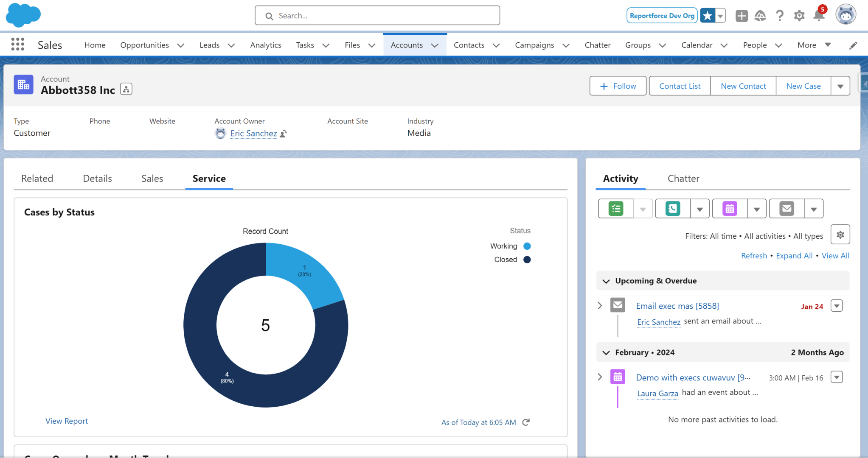Open the New Event calendar icon

730,208
